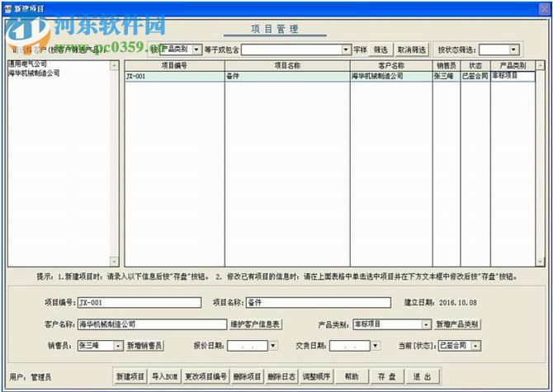Close the 新建项目 window

tap(545, 9)
